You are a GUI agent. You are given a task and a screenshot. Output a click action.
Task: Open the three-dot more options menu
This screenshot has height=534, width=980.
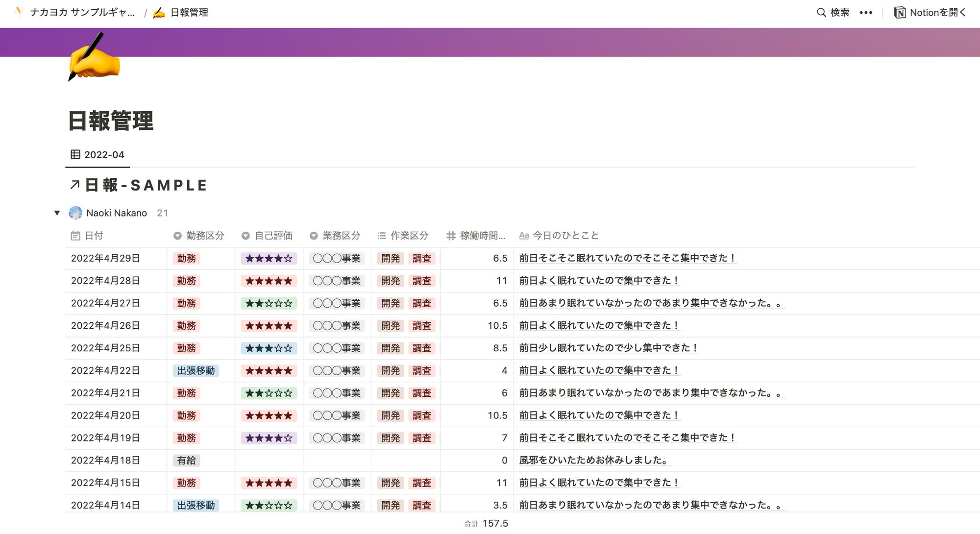point(866,13)
